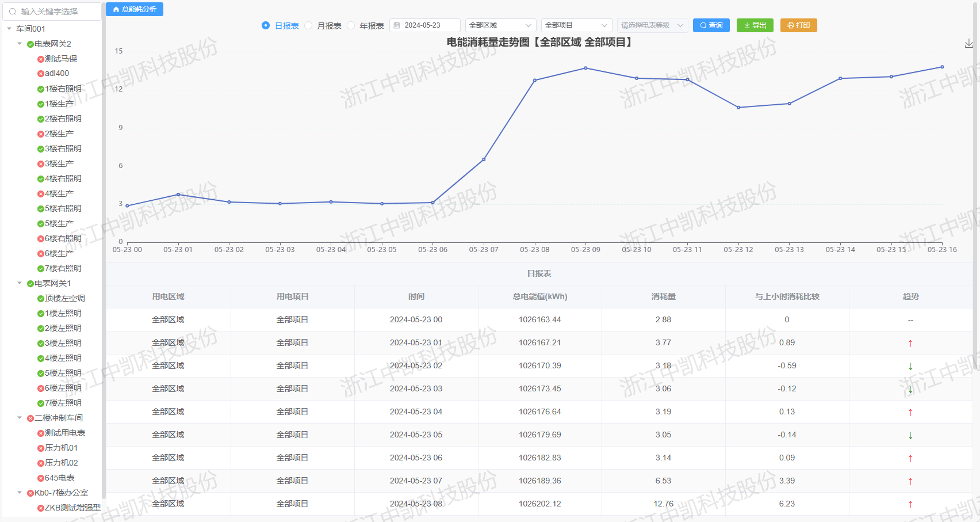Select 645电表 in the device tree
Image resolution: width=980 pixels, height=522 pixels.
[x=59, y=478]
